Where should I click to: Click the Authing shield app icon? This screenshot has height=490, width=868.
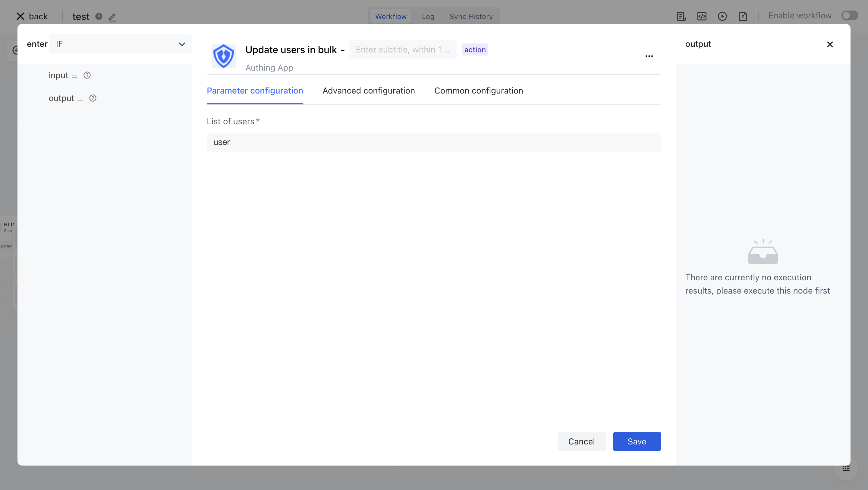click(223, 56)
